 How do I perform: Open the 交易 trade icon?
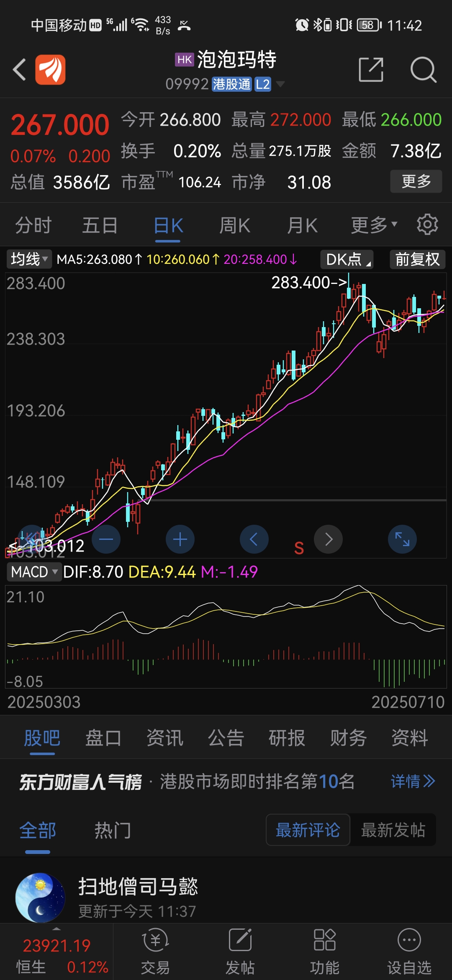click(155, 952)
